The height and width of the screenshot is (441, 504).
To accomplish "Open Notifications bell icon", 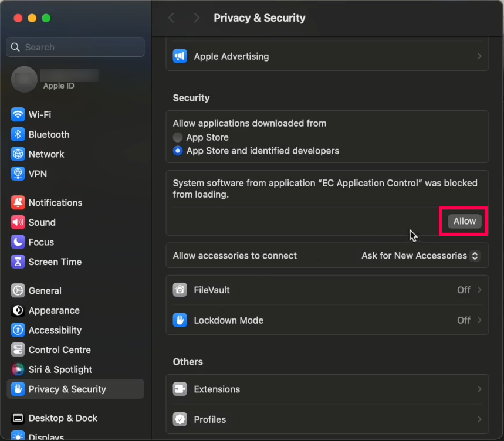I will [x=18, y=202].
